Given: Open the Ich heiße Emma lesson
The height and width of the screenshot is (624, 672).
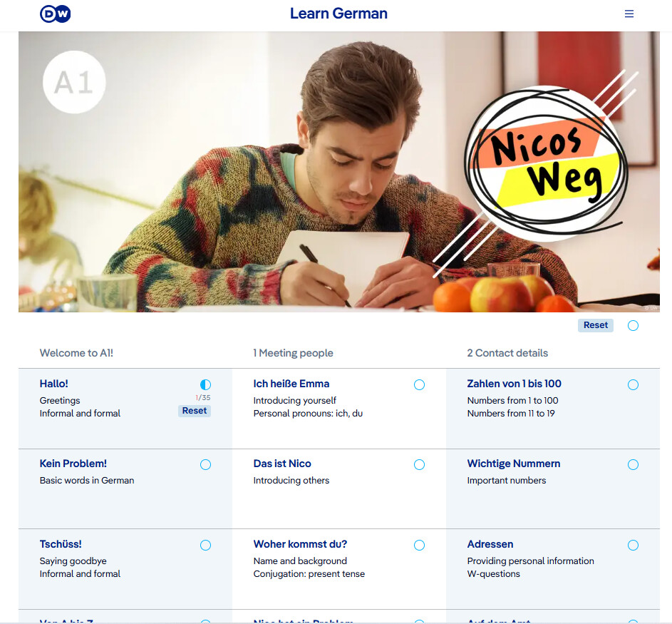Looking at the screenshot, I should (291, 384).
